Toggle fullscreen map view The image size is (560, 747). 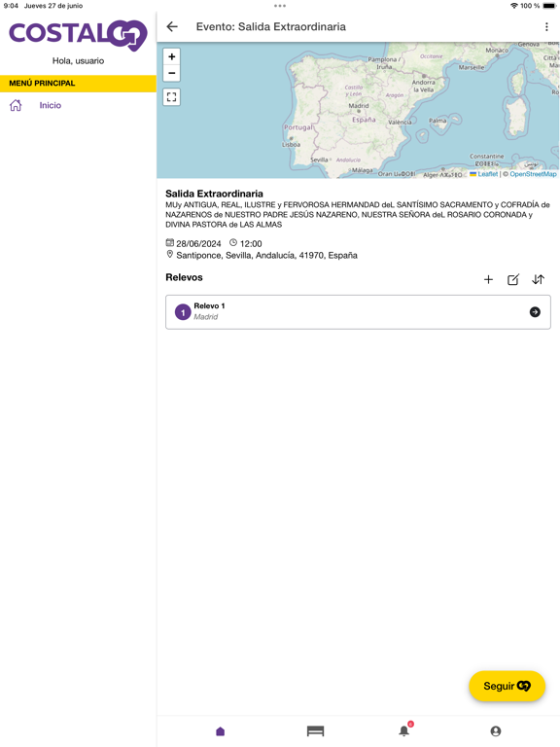pos(172,97)
